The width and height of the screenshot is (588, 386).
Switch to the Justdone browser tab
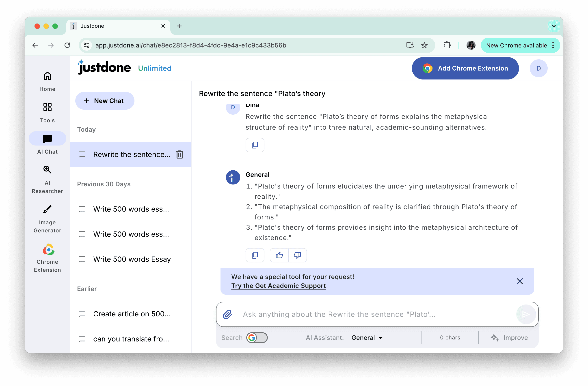(x=118, y=26)
